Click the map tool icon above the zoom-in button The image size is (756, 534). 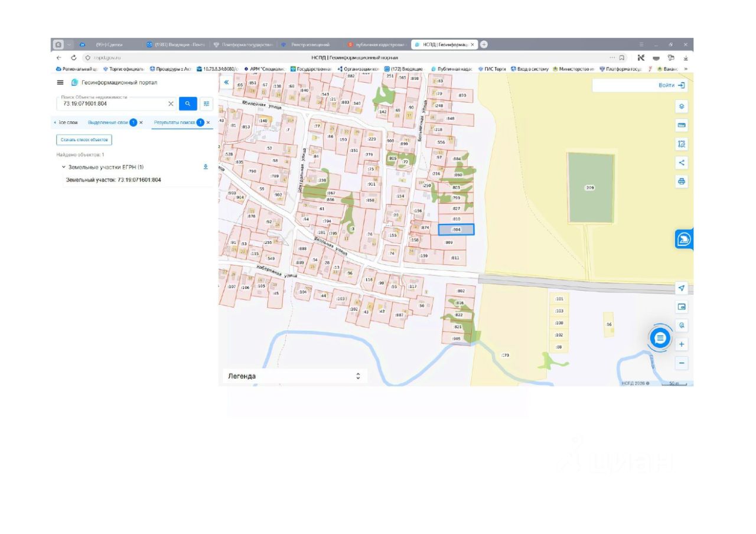tap(682, 325)
